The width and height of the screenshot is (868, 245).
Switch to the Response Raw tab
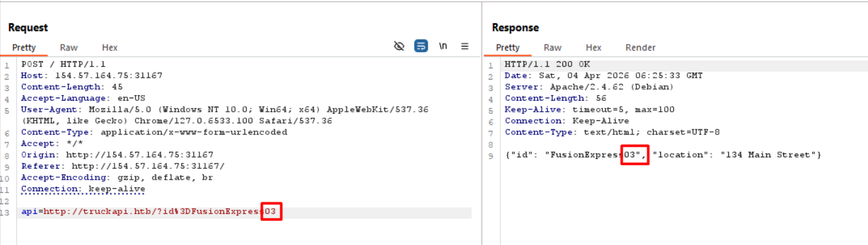(552, 47)
